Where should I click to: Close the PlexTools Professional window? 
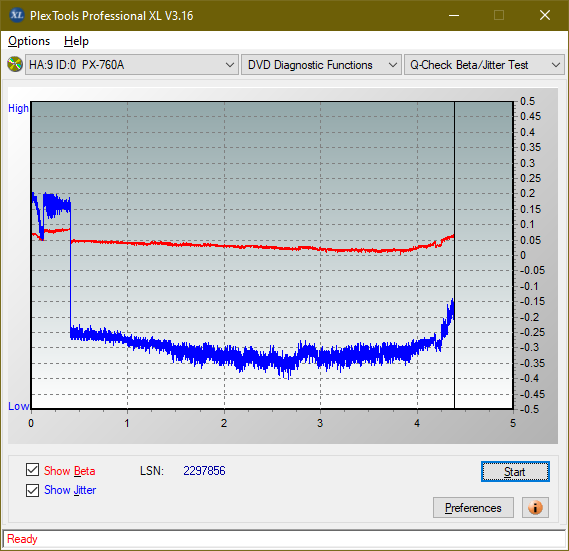click(545, 15)
